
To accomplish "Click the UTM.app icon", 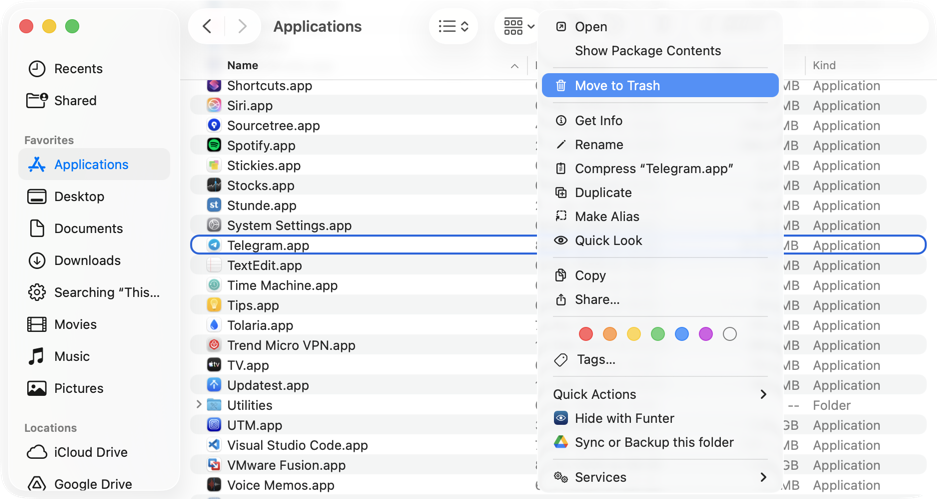I will (214, 425).
